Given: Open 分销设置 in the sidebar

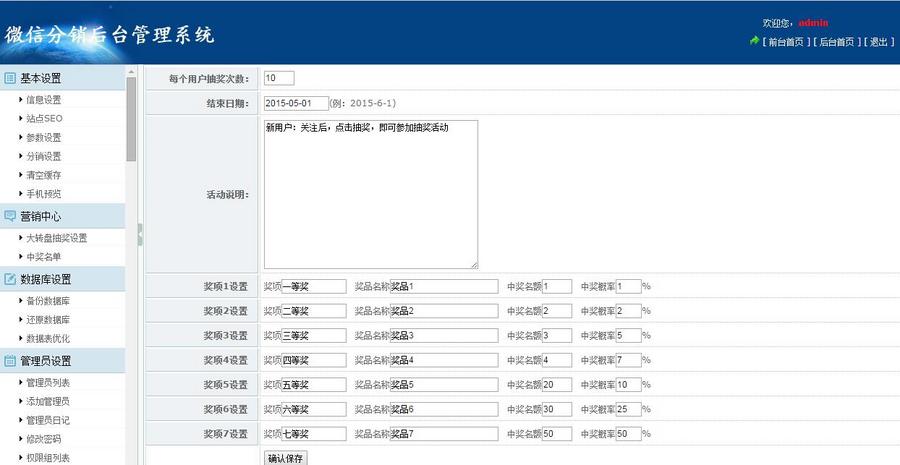Looking at the screenshot, I should point(44,156).
